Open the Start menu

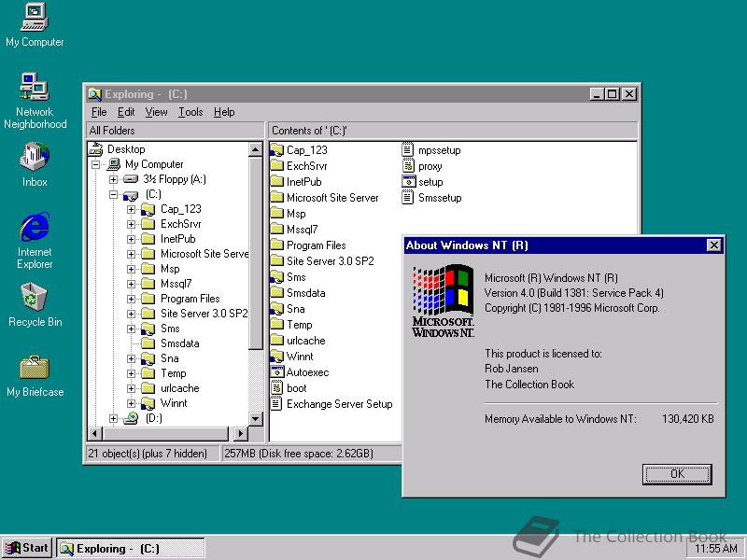pyautogui.click(x=28, y=548)
